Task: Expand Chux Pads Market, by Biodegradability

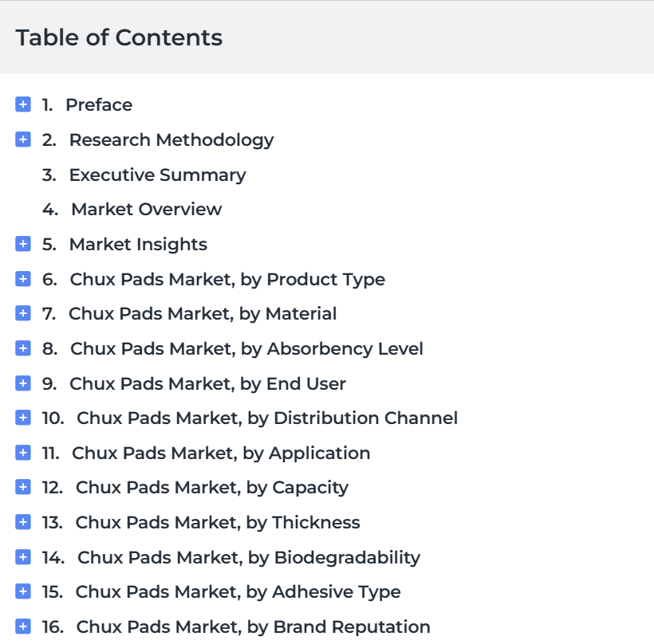Action: point(23,557)
